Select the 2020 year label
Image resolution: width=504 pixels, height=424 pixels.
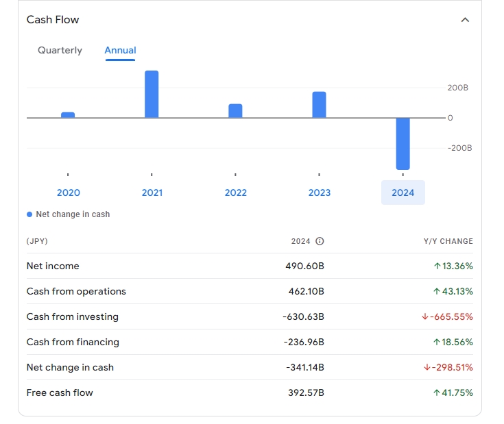coord(69,192)
